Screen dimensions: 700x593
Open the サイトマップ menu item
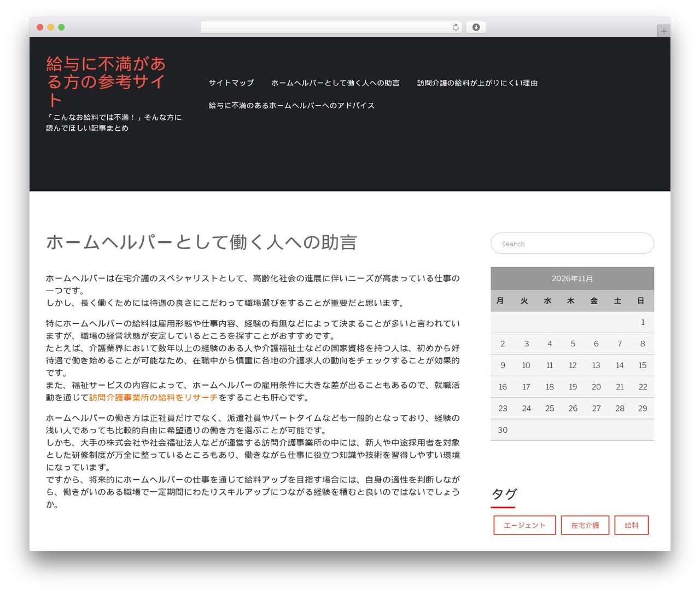click(231, 83)
